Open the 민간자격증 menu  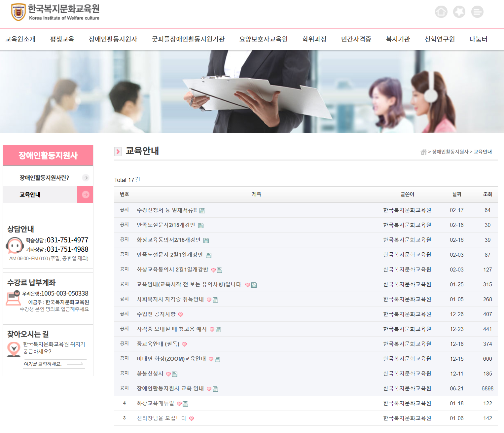click(x=356, y=39)
